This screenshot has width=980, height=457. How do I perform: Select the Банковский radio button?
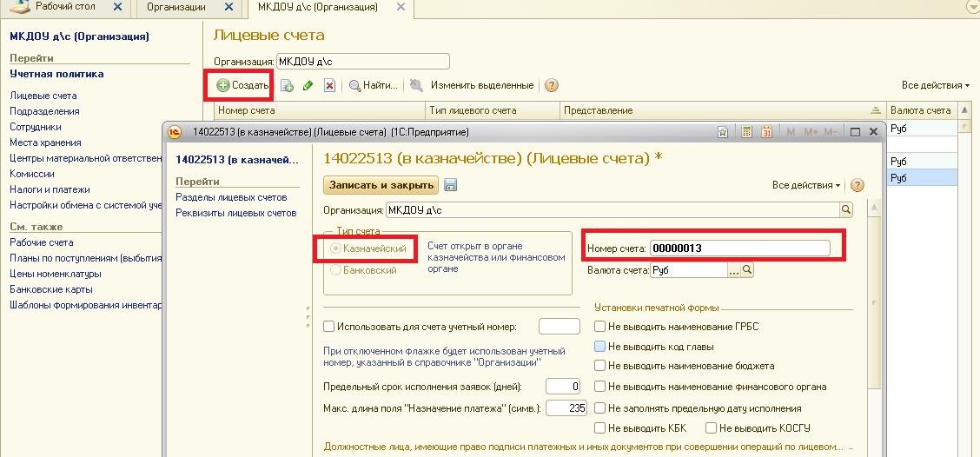click(x=335, y=270)
